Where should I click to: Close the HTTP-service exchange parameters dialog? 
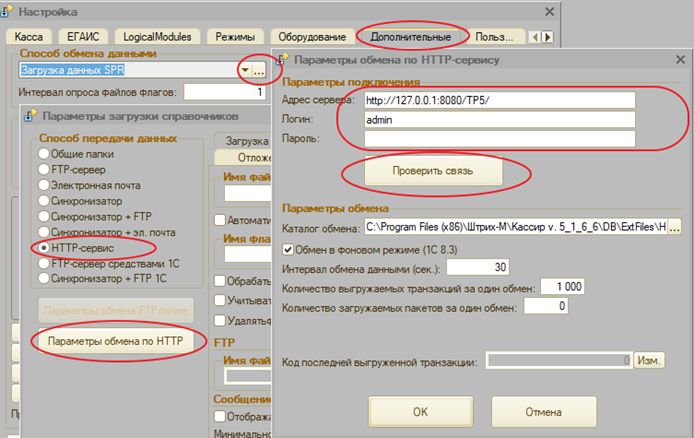click(680, 60)
